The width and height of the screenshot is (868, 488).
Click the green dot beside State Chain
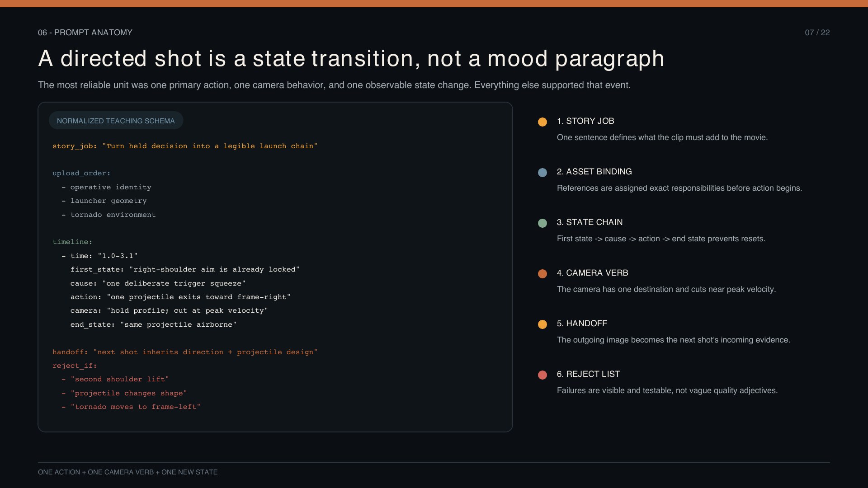point(542,223)
